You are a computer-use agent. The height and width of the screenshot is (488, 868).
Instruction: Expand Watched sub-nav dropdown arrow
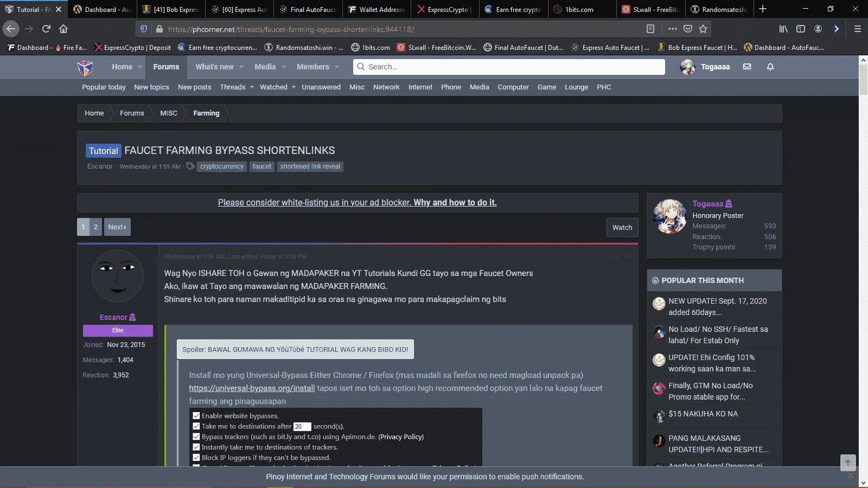[x=293, y=87]
